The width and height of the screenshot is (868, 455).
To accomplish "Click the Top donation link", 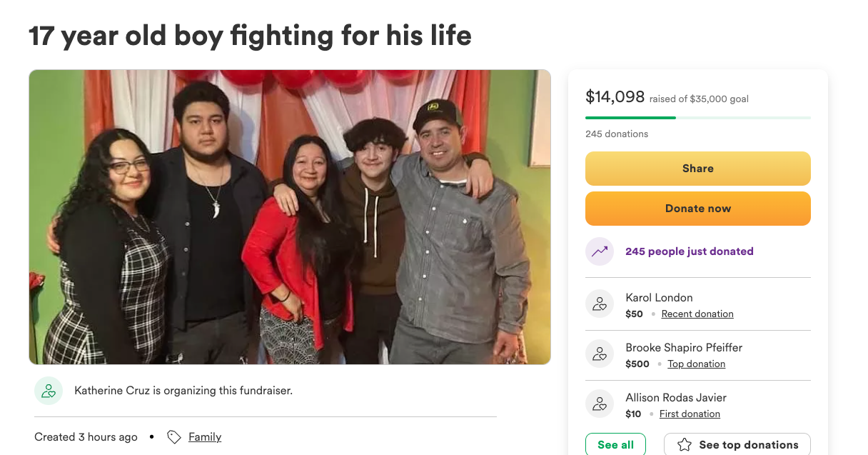I will pos(696,364).
